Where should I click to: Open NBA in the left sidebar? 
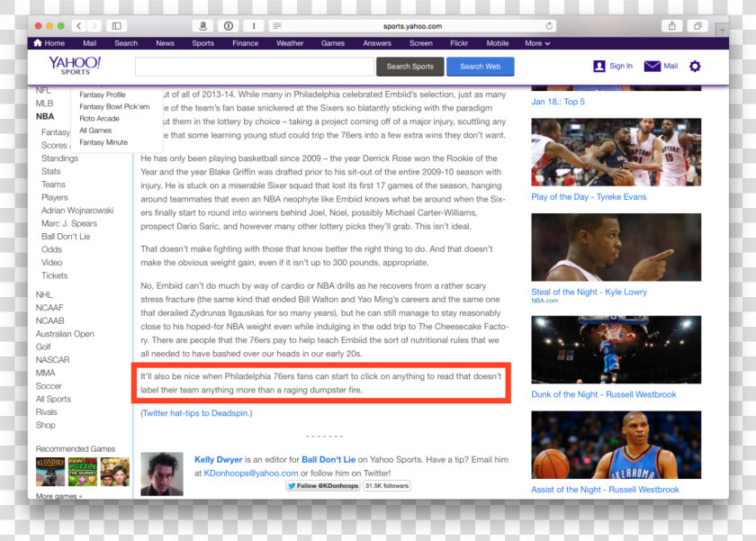coord(45,116)
